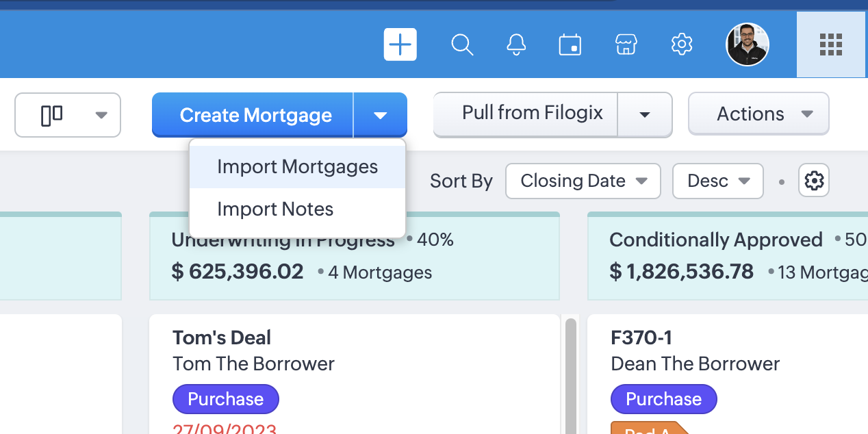Screen dimensions: 868x434
Task: Open the search magnifier icon
Action: click(463, 45)
